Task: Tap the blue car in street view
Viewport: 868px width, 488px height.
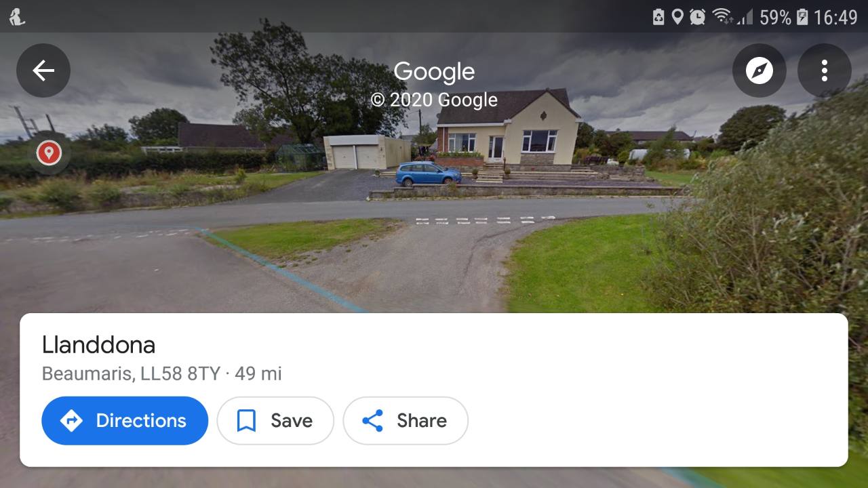Action: [428, 174]
